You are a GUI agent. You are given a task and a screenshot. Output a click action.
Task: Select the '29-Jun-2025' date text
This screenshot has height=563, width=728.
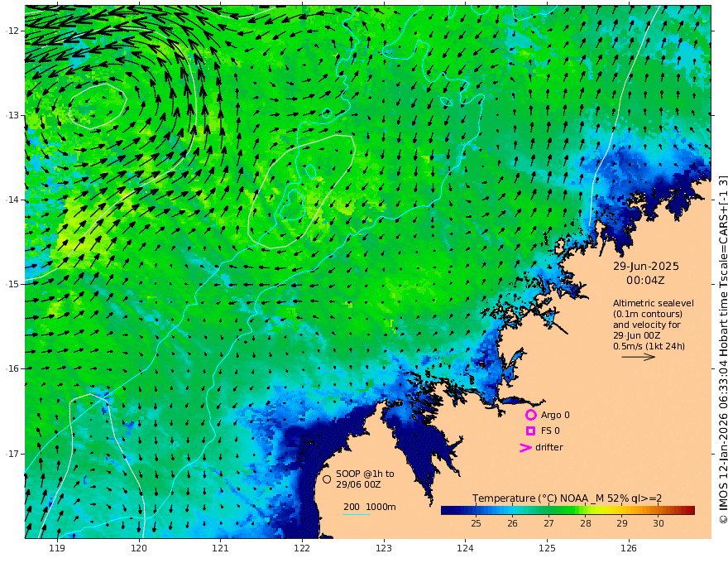(646, 266)
